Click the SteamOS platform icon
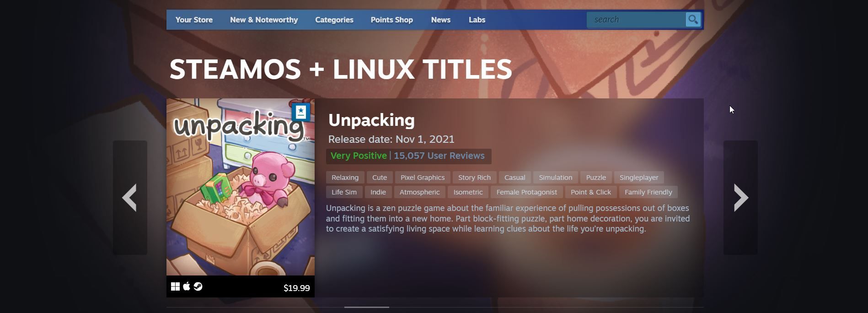This screenshot has width=868, height=313. click(198, 287)
